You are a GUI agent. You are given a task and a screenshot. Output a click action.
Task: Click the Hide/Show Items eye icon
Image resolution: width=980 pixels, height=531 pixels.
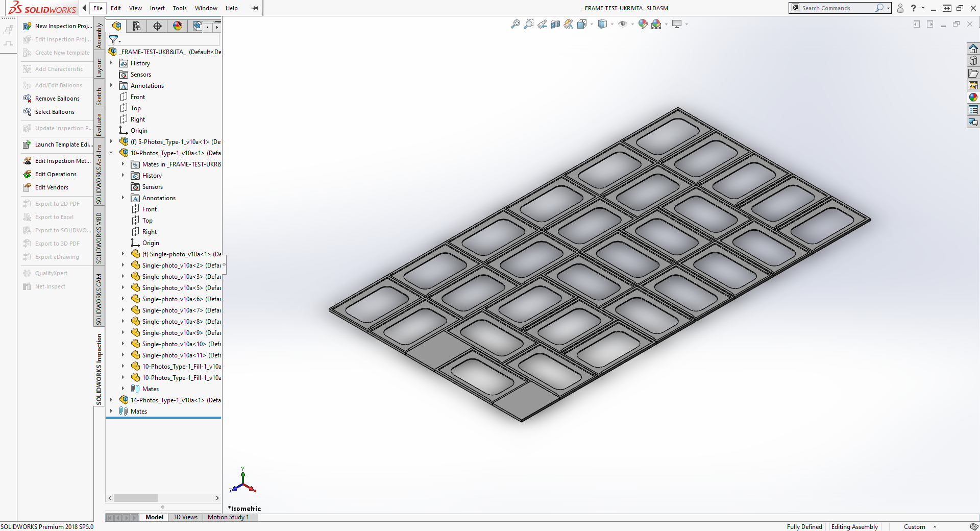(623, 24)
